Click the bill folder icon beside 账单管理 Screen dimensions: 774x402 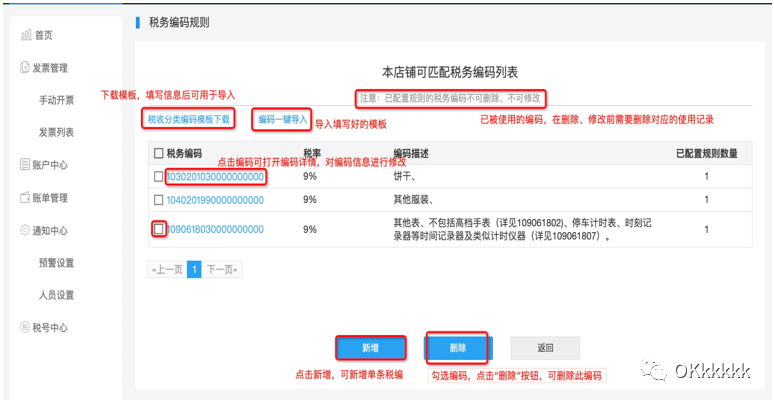coord(25,198)
